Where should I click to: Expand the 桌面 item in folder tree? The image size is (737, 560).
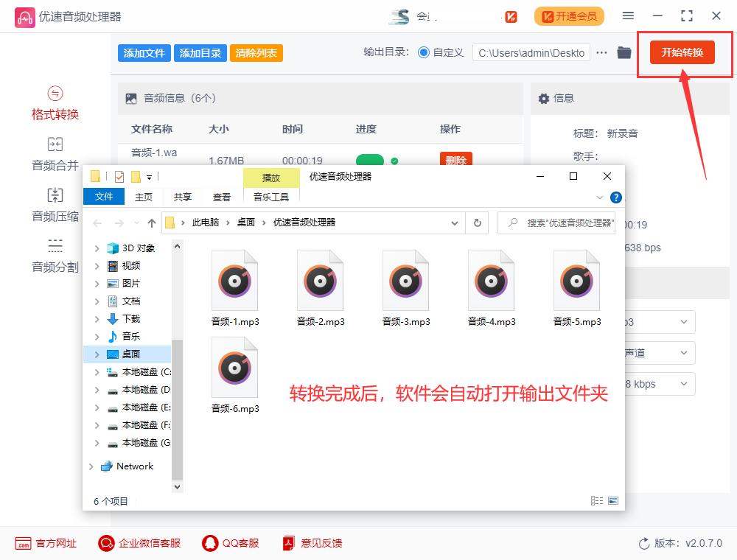pos(96,353)
